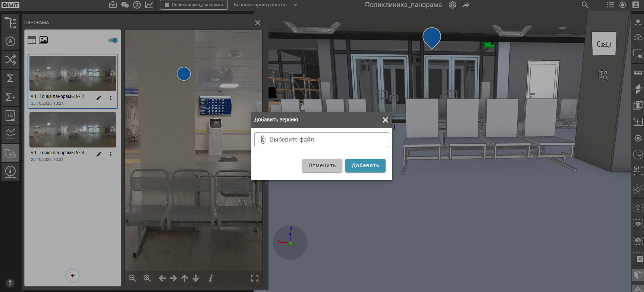Switch to split layout view in panel
The height and width of the screenshot is (292, 644).
click(x=32, y=40)
